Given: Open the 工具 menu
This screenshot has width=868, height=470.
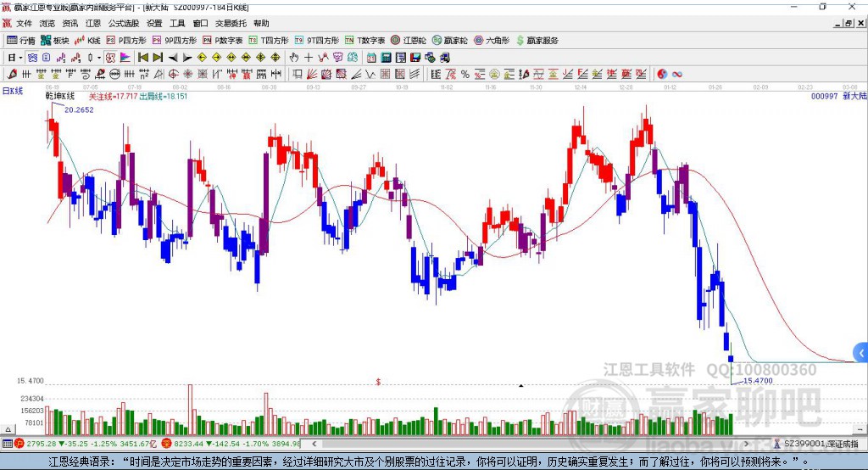Looking at the screenshot, I should pos(177,23).
